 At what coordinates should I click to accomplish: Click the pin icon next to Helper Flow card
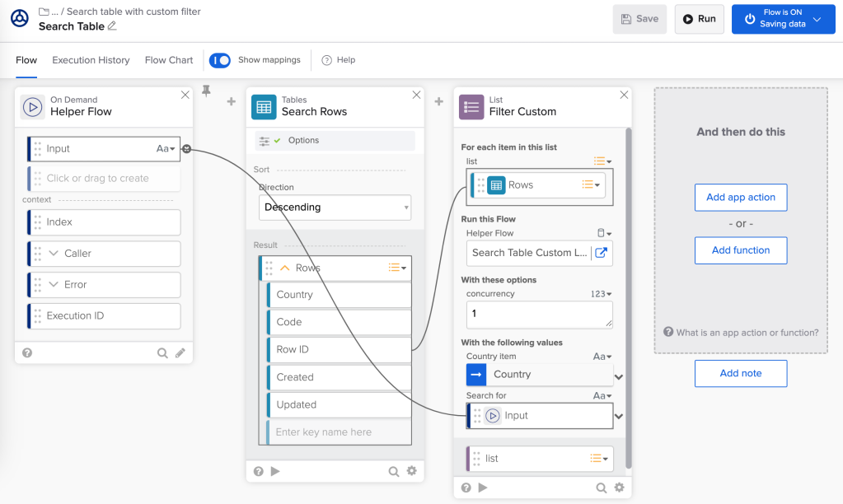pos(206,91)
